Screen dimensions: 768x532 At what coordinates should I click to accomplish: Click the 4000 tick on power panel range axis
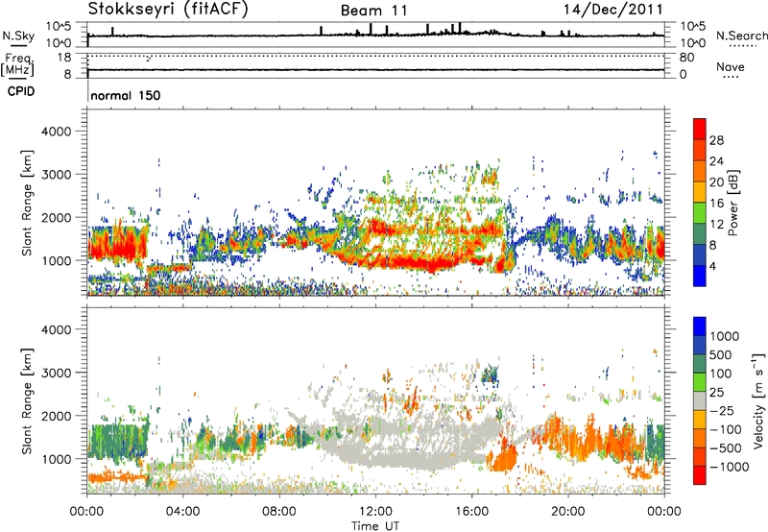[x=56, y=132]
